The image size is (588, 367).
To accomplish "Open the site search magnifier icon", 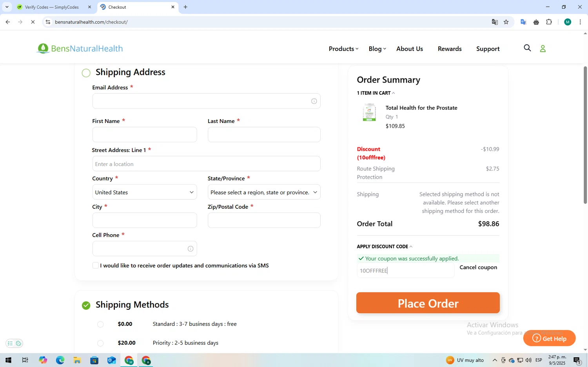I will 527,48.
